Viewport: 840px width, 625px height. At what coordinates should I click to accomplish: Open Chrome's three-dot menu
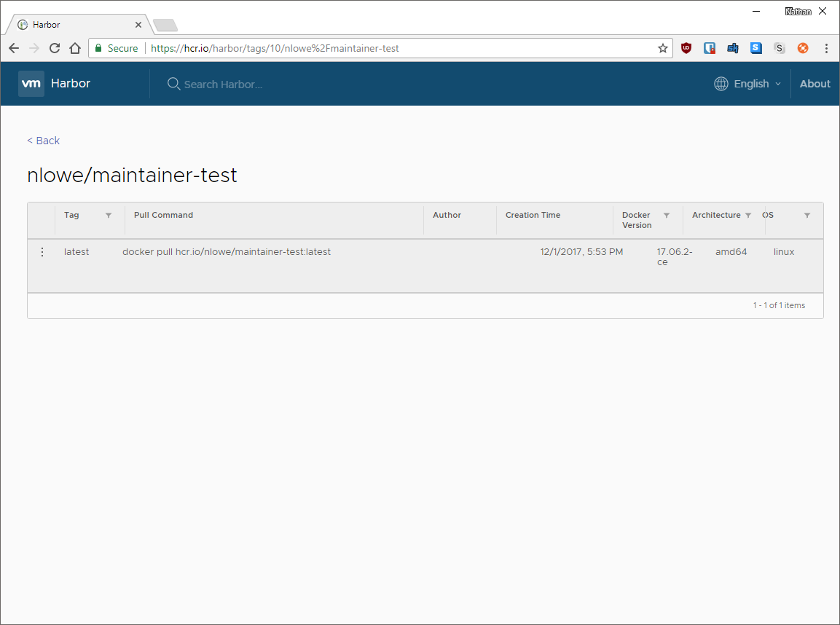click(x=825, y=47)
